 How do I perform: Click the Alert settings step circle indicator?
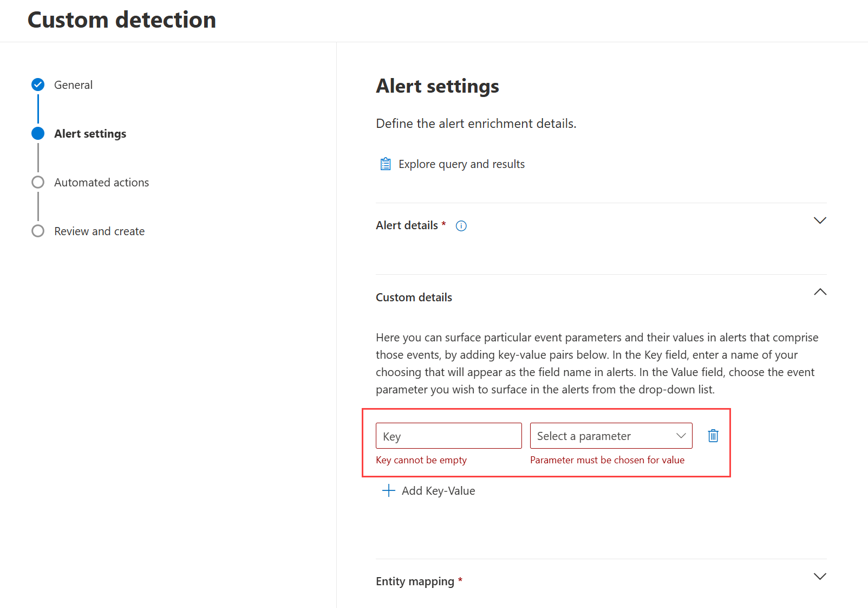pos(38,133)
